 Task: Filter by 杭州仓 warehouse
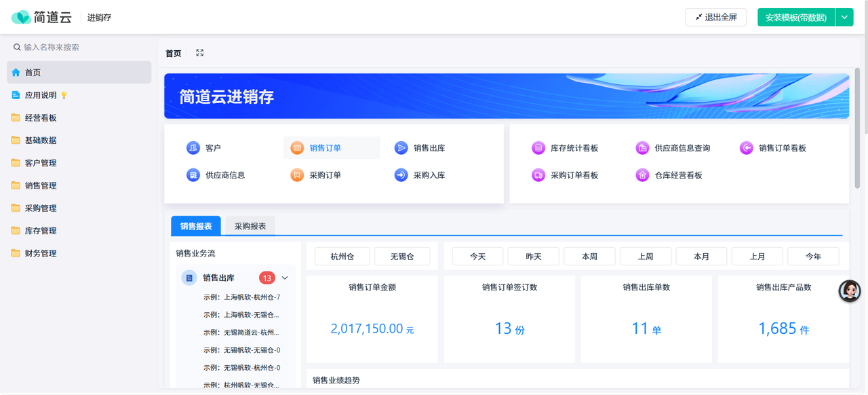[x=342, y=256]
